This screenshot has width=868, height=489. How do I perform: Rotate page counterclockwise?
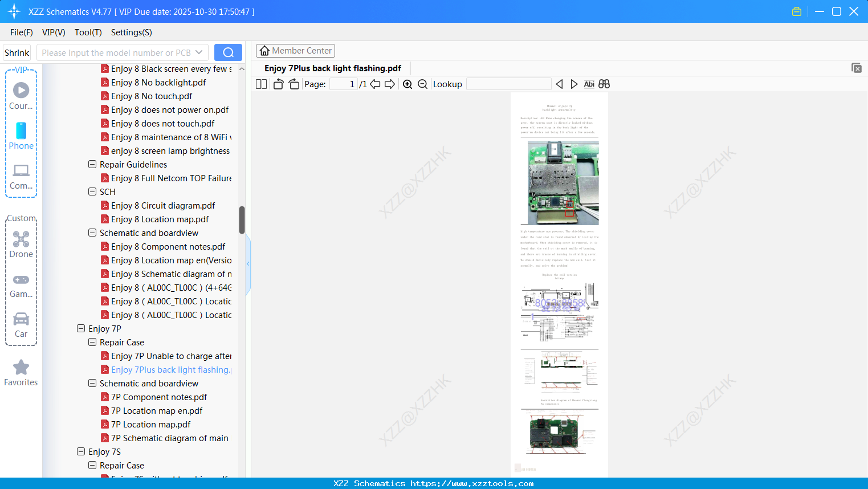(x=278, y=84)
